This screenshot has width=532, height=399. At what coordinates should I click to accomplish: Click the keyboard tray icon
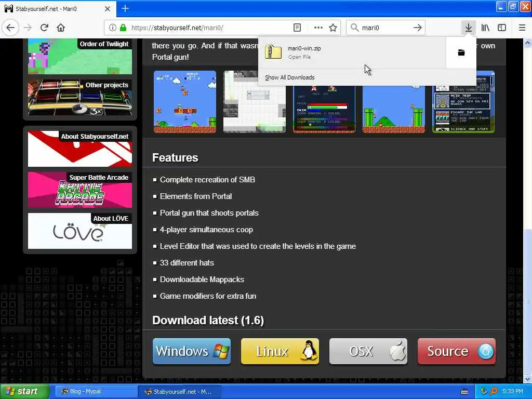464,392
